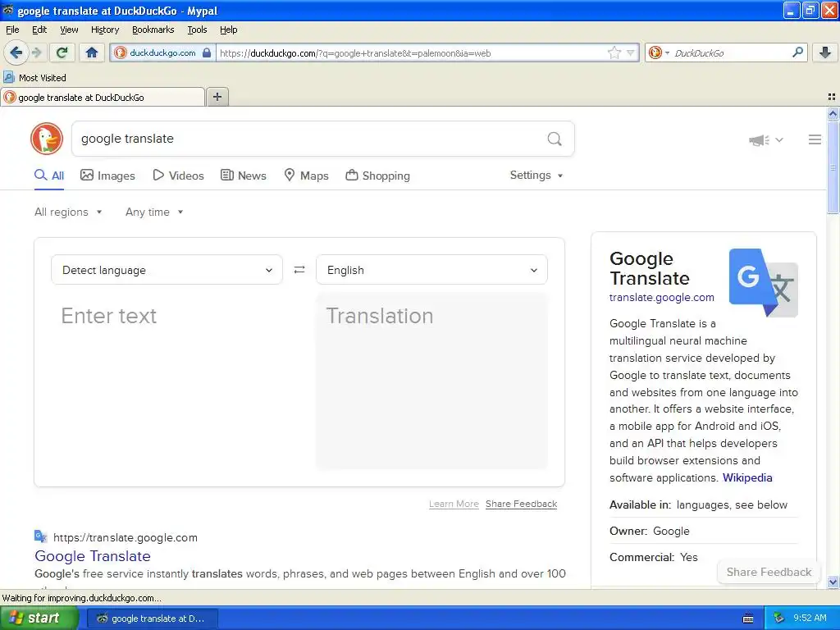Click the forward navigation arrow
The image size is (840, 630).
coord(37,52)
